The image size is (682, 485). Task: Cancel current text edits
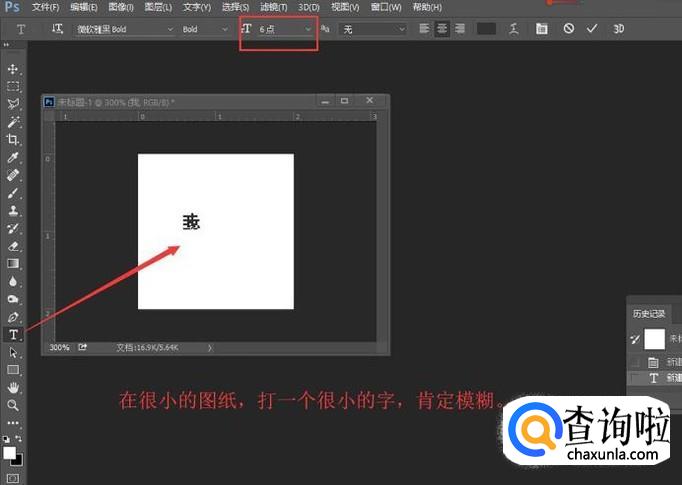point(568,29)
